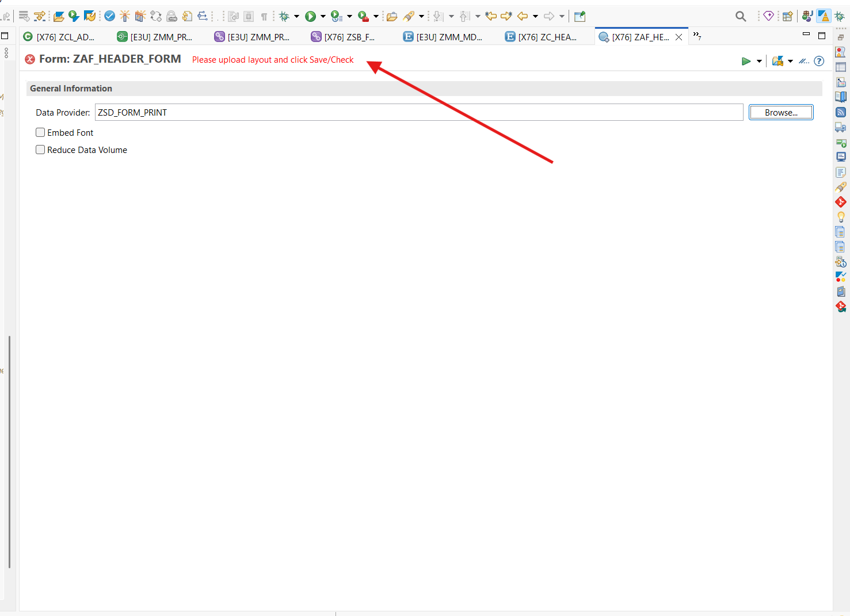Click the form's green Run As play icon
The width and height of the screenshot is (850, 616).
[x=746, y=61]
